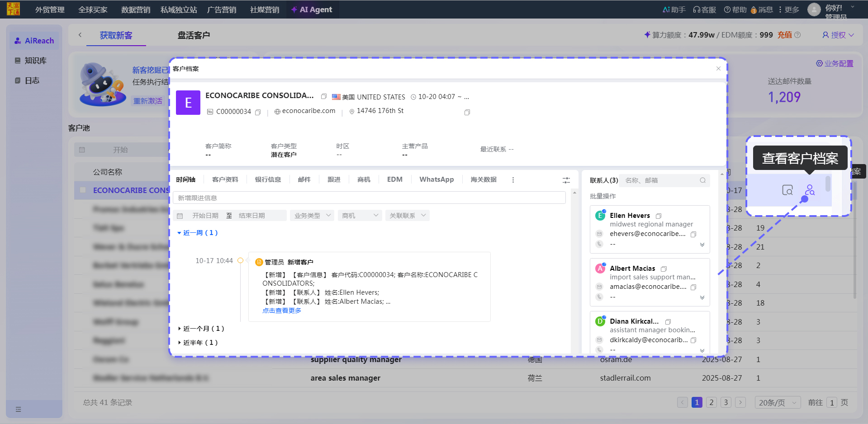
Task: Click the 新增跟进信息 input field
Action: (x=369, y=198)
